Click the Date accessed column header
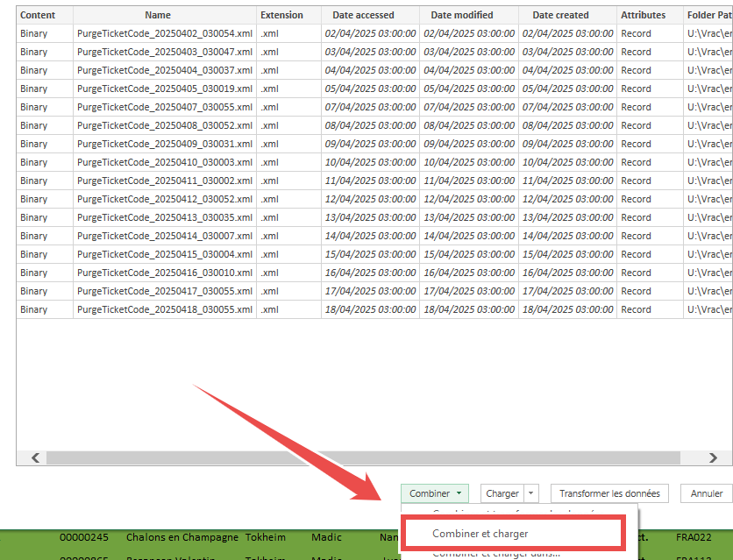This screenshot has height=560, width=733. (363, 15)
